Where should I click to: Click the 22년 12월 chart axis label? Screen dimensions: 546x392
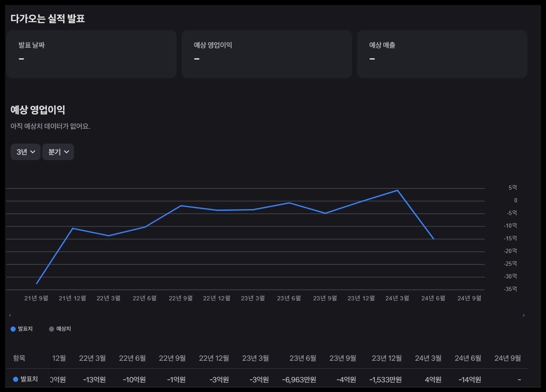point(217,298)
